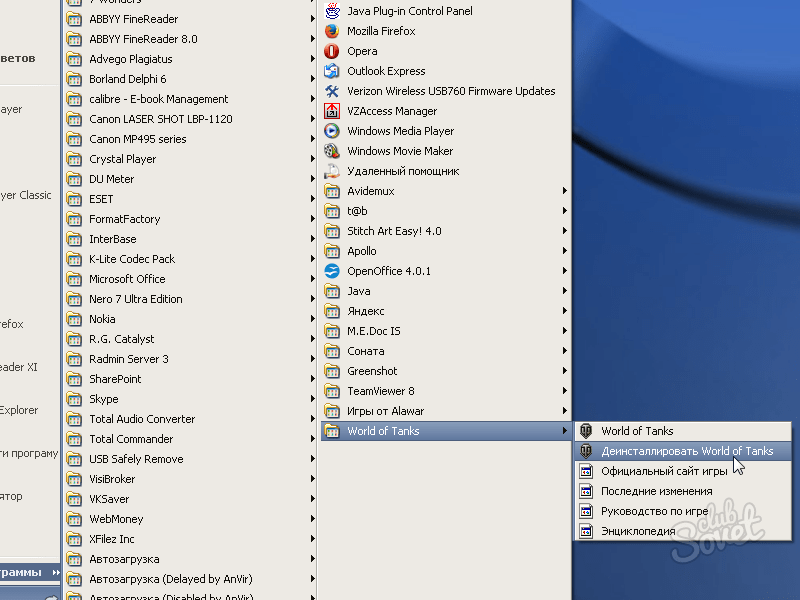
Task: Click the OpenOffice 4.0.1 icon
Action: (332, 271)
